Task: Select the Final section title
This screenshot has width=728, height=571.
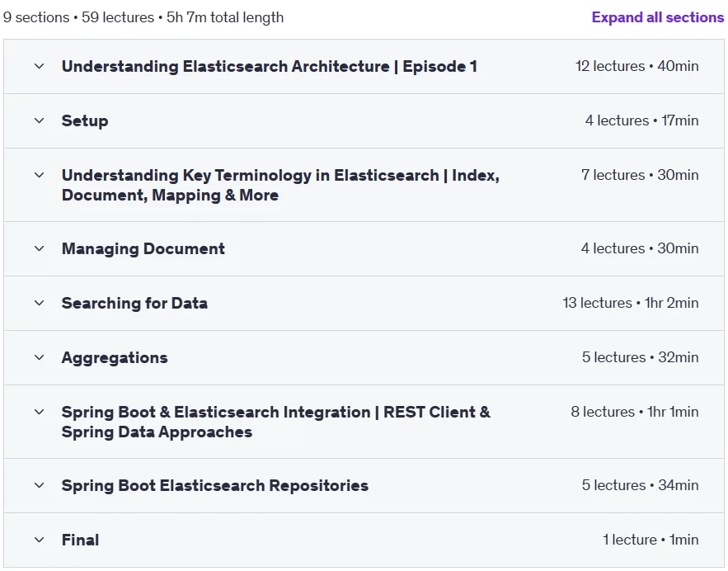Action: [80, 540]
